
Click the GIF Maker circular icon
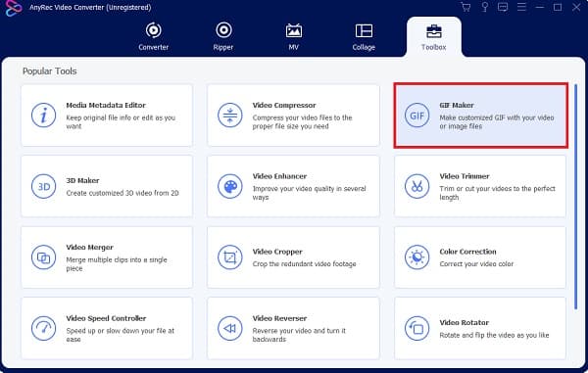tap(417, 116)
